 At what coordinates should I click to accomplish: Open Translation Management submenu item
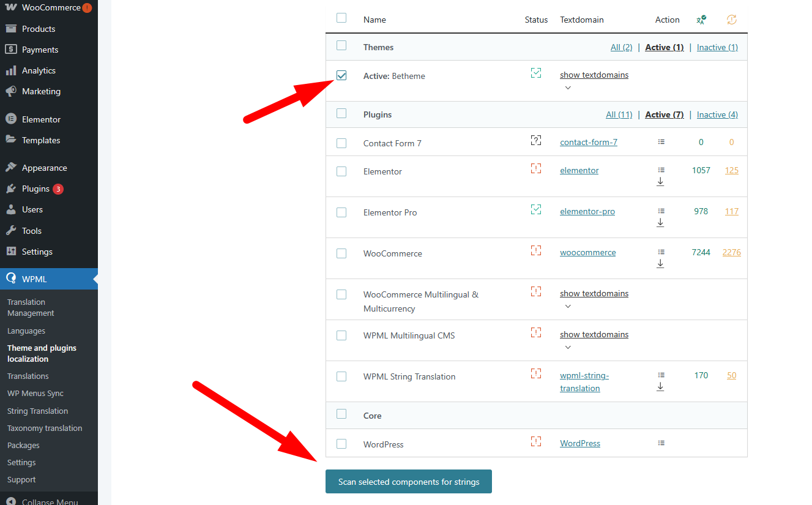click(31, 307)
